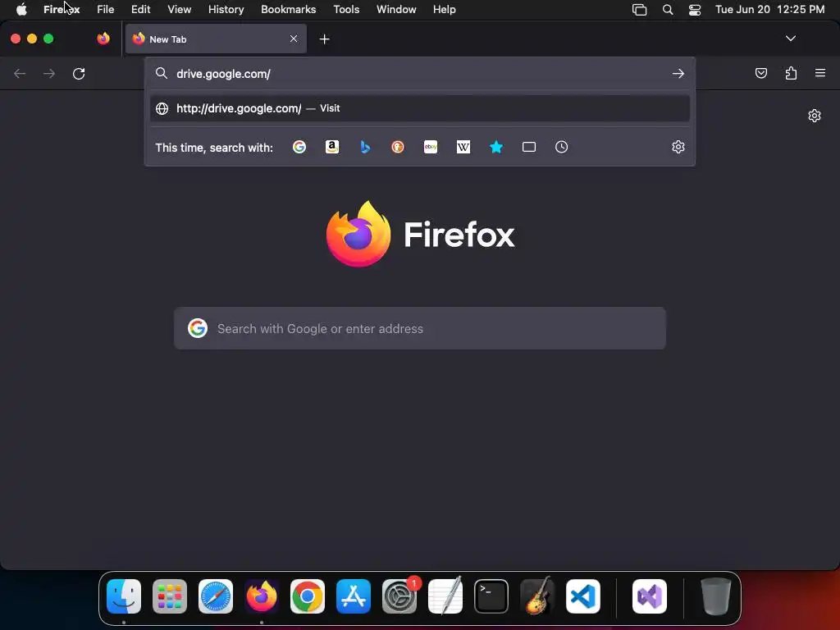840x630 pixels.
Task: Search this time with eBay icon
Action: click(x=431, y=147)
